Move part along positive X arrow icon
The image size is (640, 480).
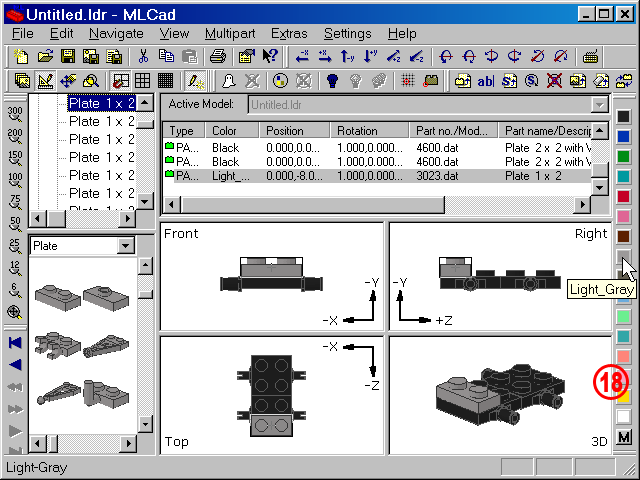(325, 56)
